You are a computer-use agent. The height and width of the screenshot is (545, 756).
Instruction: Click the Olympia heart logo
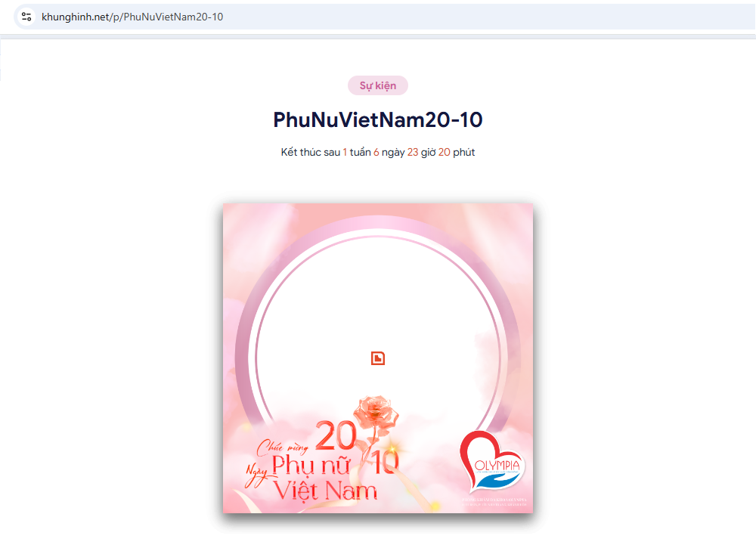[x=491, y=462]
